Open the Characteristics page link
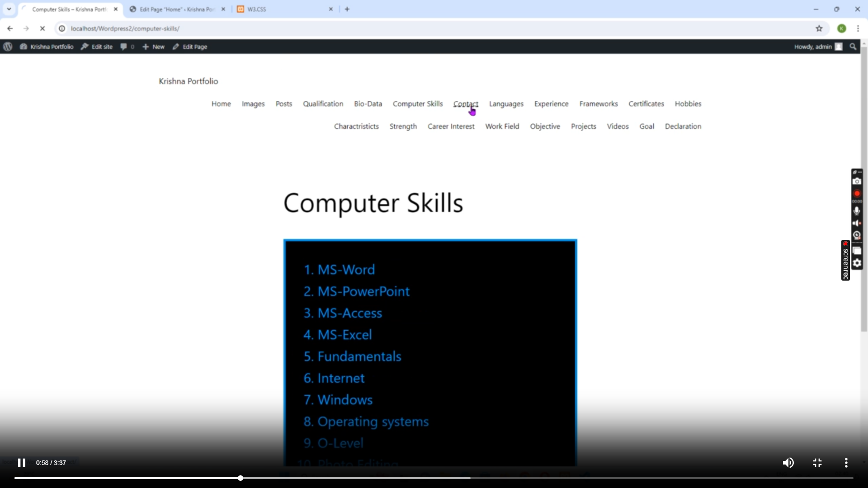 tap(357, 127)
